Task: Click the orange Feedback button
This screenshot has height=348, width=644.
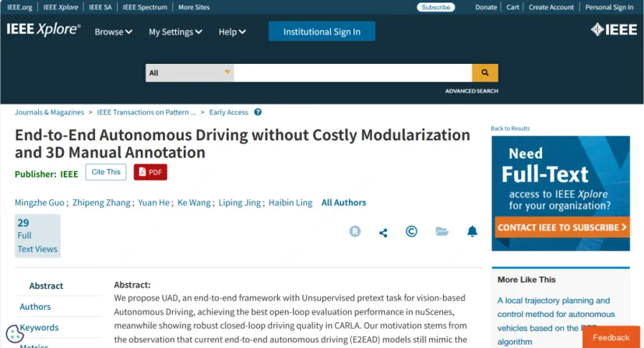Action: click(x=611, y=337)
